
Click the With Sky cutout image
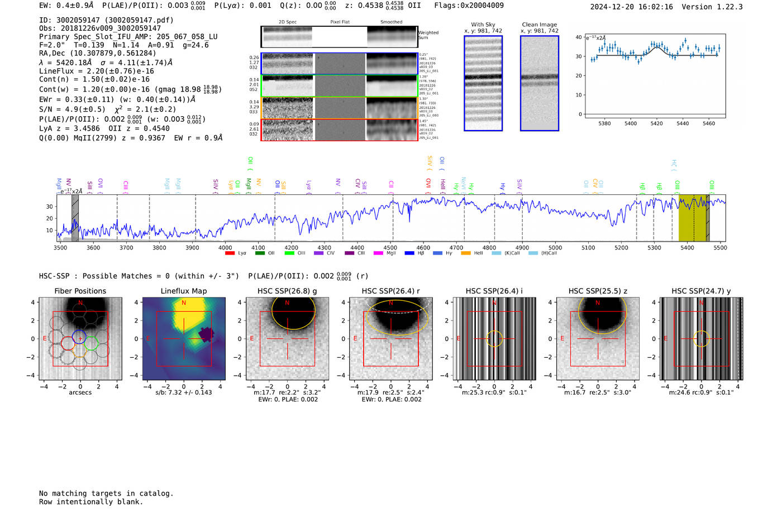click(x=483, y=83)
